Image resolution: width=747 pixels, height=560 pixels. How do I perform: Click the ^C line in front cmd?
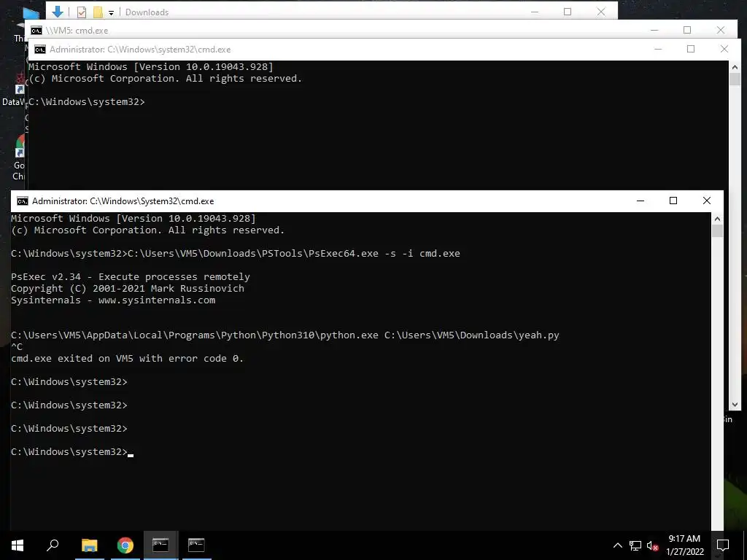pyautogui.click(x=17, y=346)
